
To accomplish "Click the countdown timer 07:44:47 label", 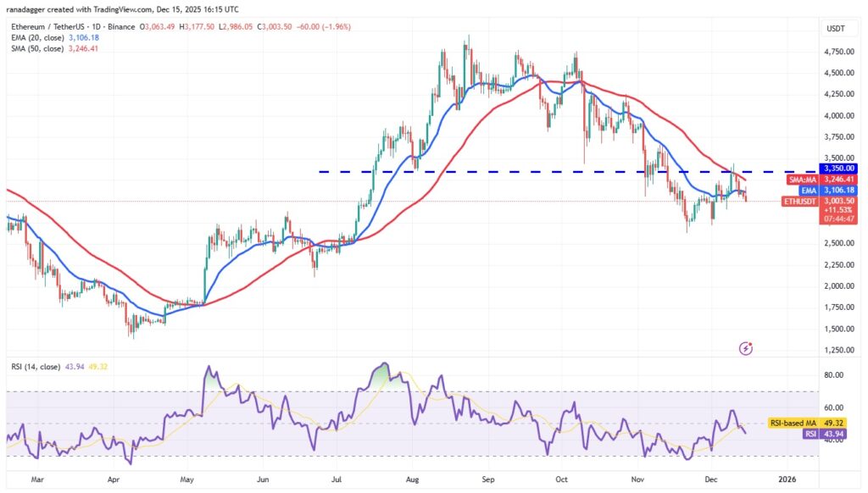I will [839, 219].
